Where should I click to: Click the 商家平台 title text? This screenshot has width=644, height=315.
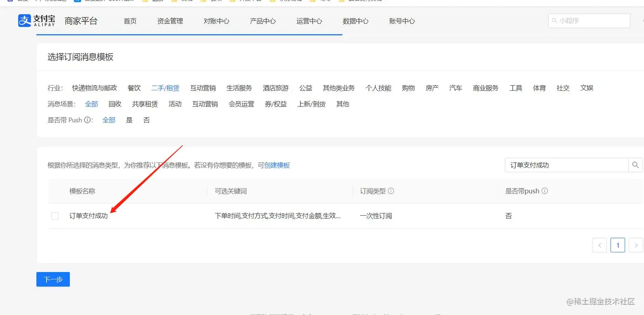81,20
